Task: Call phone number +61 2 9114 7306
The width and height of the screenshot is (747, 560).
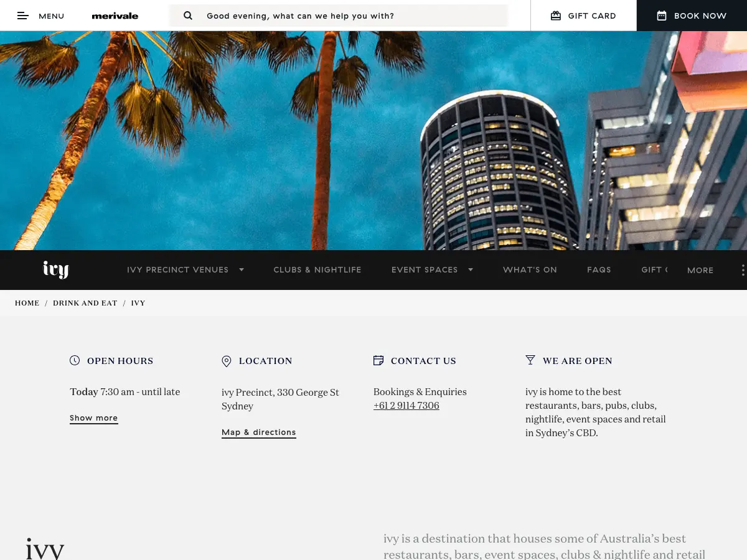Action: coord(406,406)
